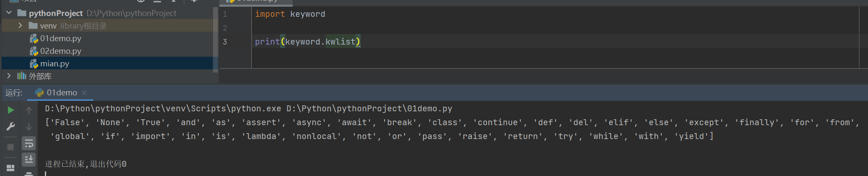
Task: Toggle scroll to end of console output
Action: tap(29, 159)
